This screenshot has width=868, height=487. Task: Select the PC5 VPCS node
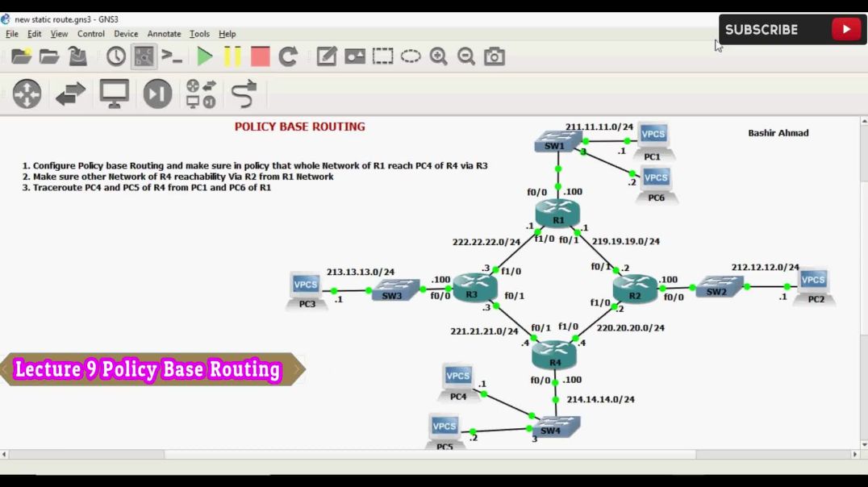[444, 432]
